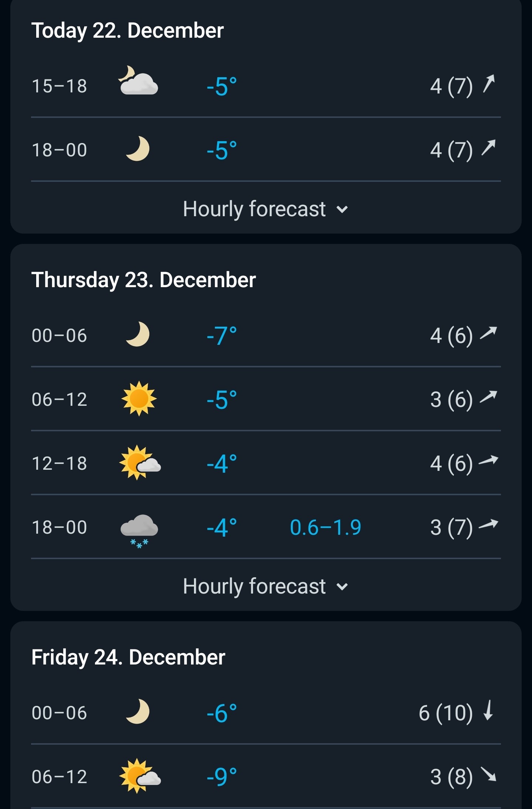This screenshot has width=532, height=809.
Task: Tap the sun icon for Thursday 06–12
Action: pos(139,399)
